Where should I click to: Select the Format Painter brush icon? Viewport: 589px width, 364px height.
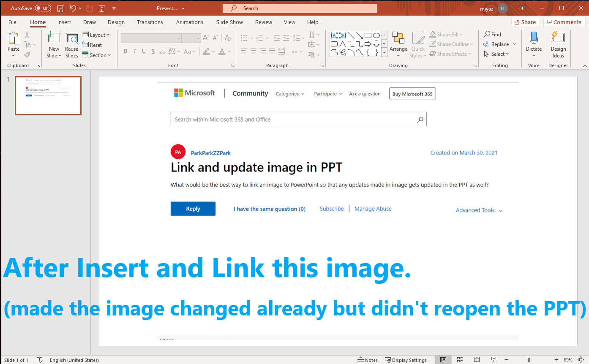point(27,55)
